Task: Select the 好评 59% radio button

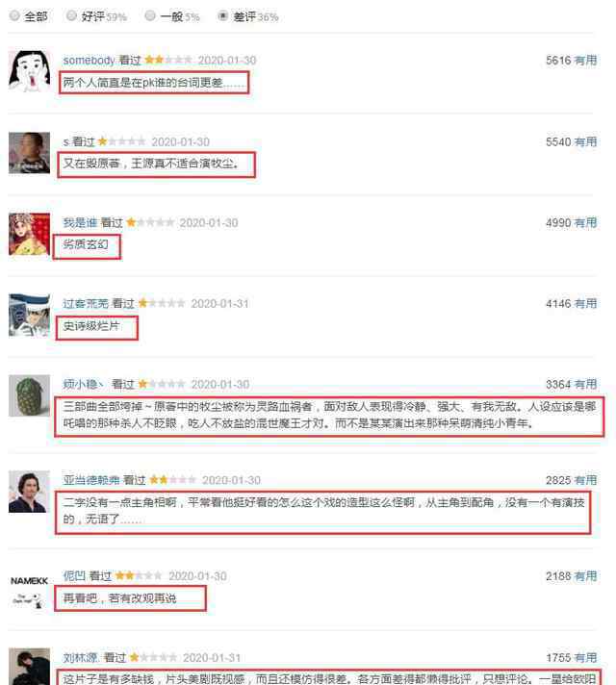Action: tap(71, 15)
